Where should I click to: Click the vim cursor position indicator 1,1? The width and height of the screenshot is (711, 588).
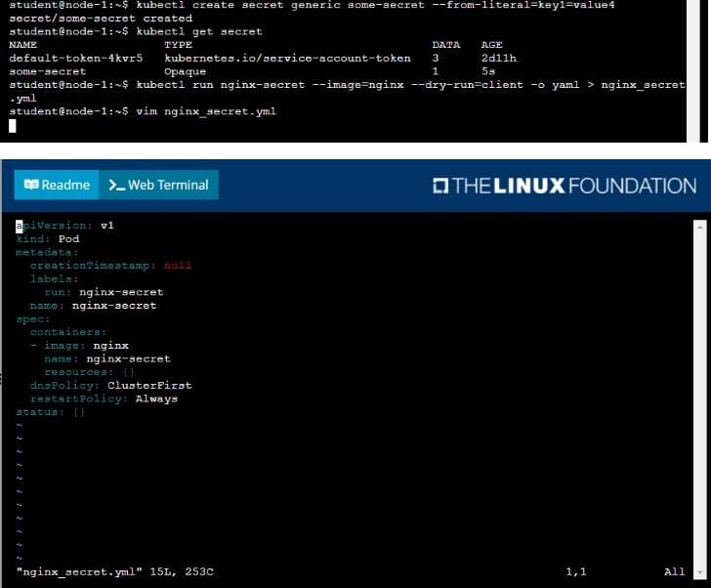click(x=576, y=570)
